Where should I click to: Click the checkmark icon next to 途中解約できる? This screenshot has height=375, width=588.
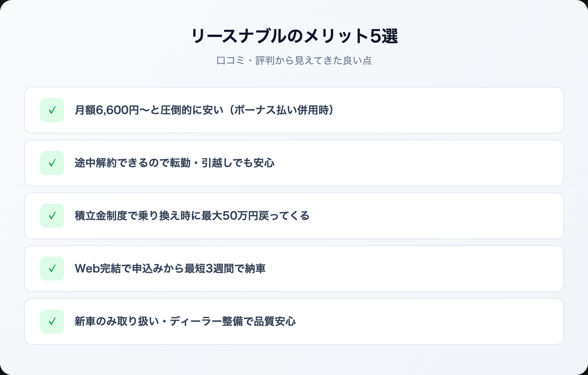click(52, 163)
